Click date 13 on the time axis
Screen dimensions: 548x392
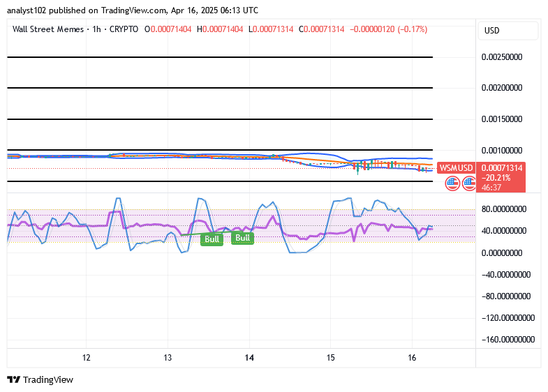[168, 358]
